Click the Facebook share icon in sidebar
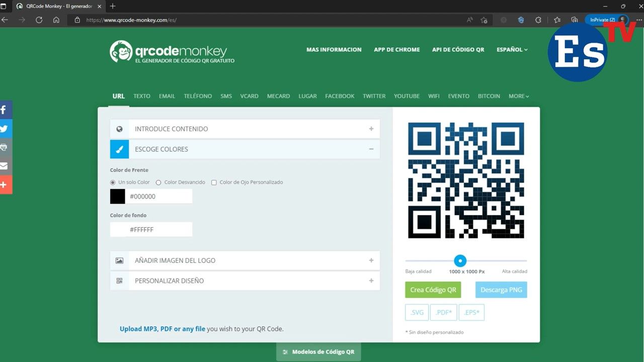 point(5,110)
